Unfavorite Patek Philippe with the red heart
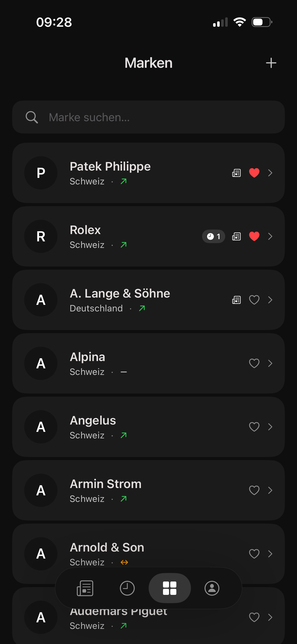 254,173
